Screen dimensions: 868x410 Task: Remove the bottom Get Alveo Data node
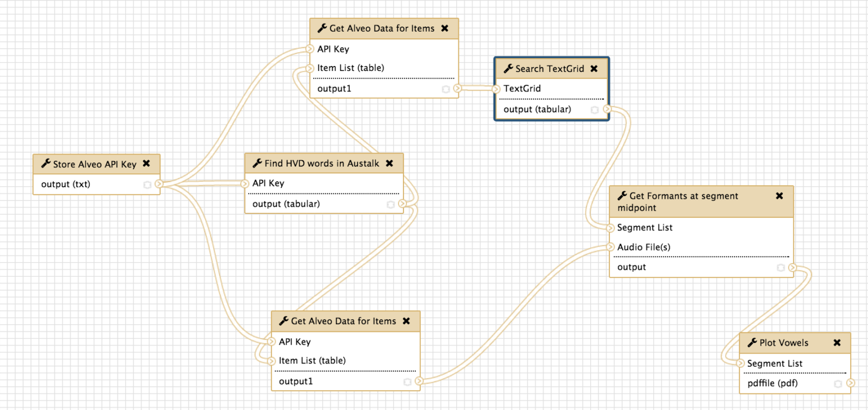pyautogui.click(x=406, y=321)
